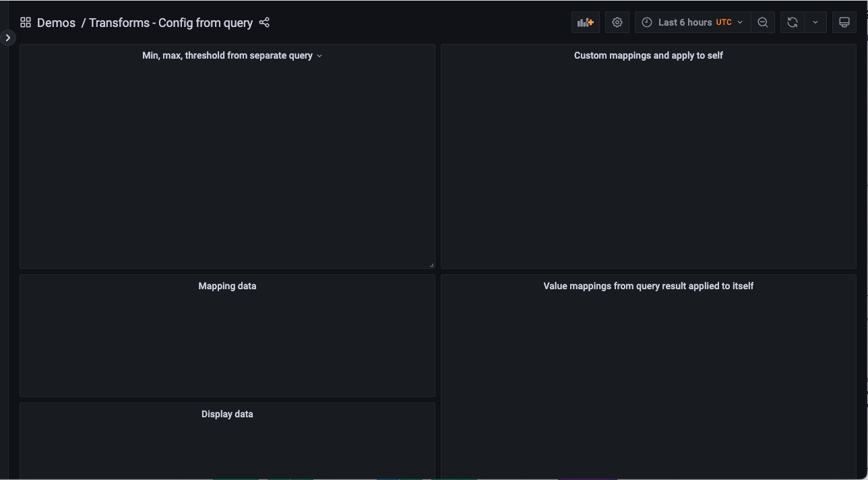The height and width of the screenshot is (480, 868).
Task: Open dashboard settings gear
Action: [617, 22]
